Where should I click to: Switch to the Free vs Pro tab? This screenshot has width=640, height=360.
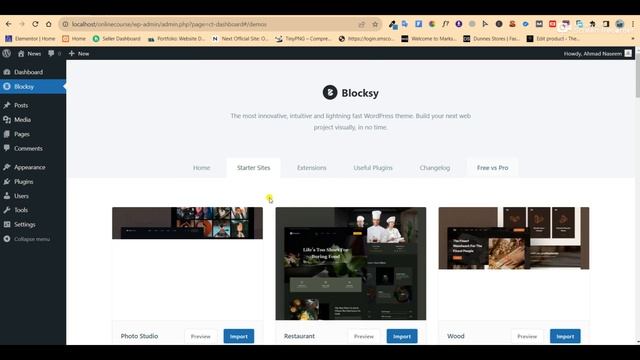492,168
